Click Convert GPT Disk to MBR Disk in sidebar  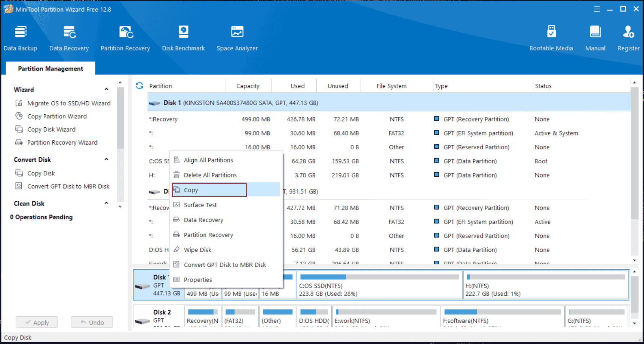[68, 186]
